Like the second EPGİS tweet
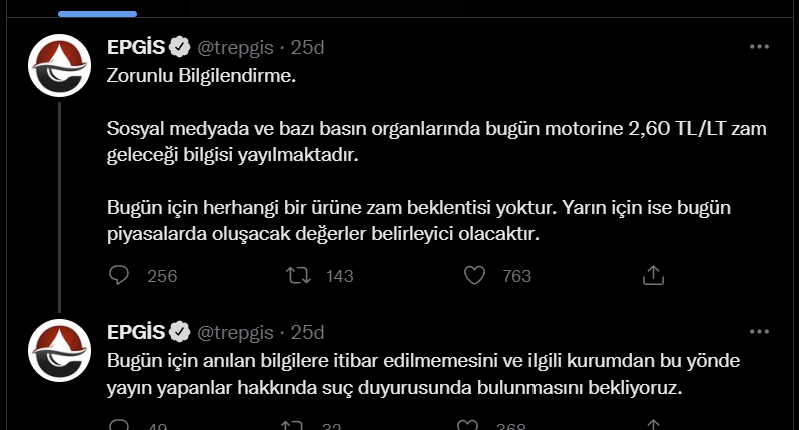Viewport: 799px width, 430px height. pos(467,425)
